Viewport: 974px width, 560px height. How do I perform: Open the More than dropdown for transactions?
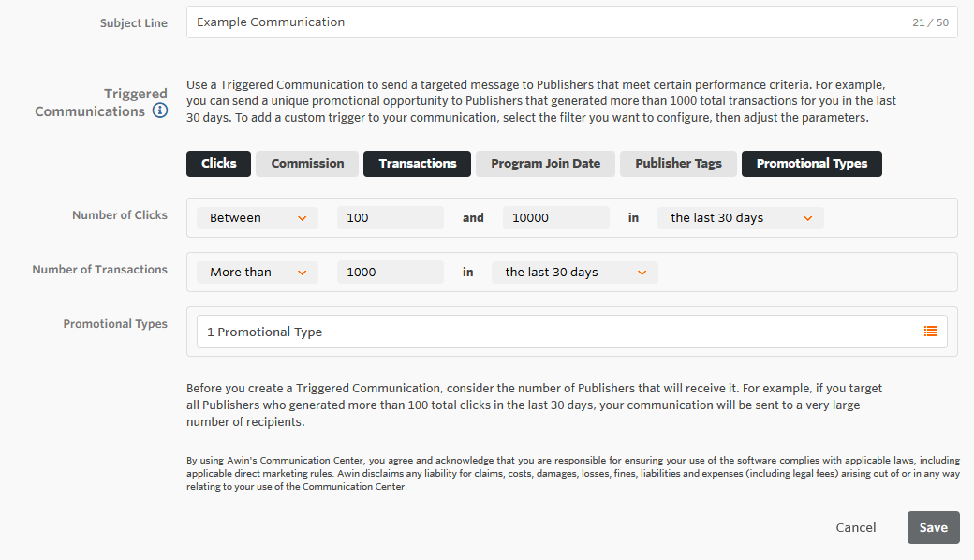[x=257, y=272]
